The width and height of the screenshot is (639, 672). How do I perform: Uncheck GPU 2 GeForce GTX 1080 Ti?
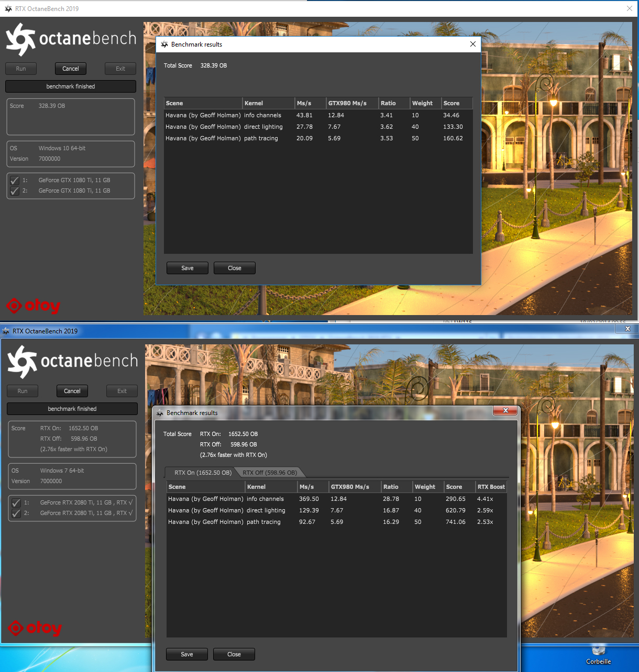(x=15, y=191)
